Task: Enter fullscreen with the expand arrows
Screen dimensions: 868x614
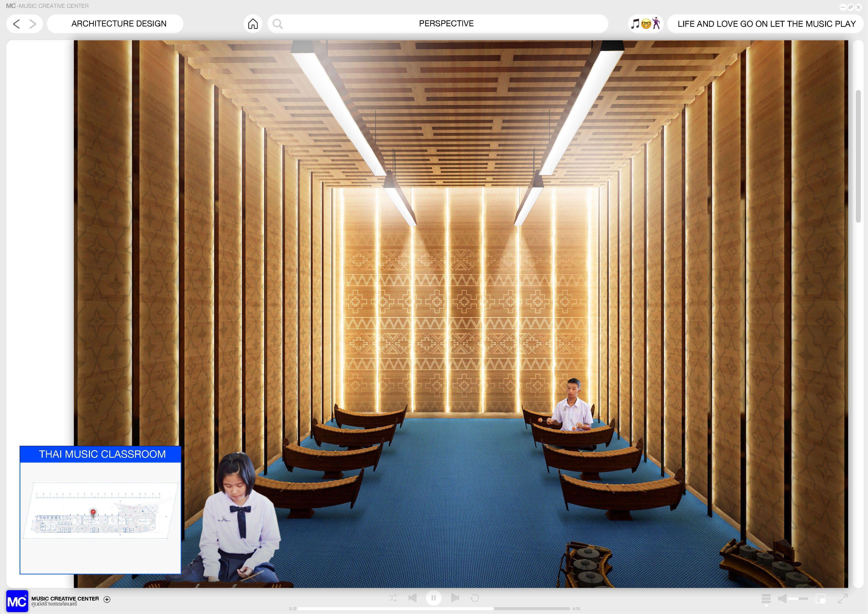Action: (843, 598)
